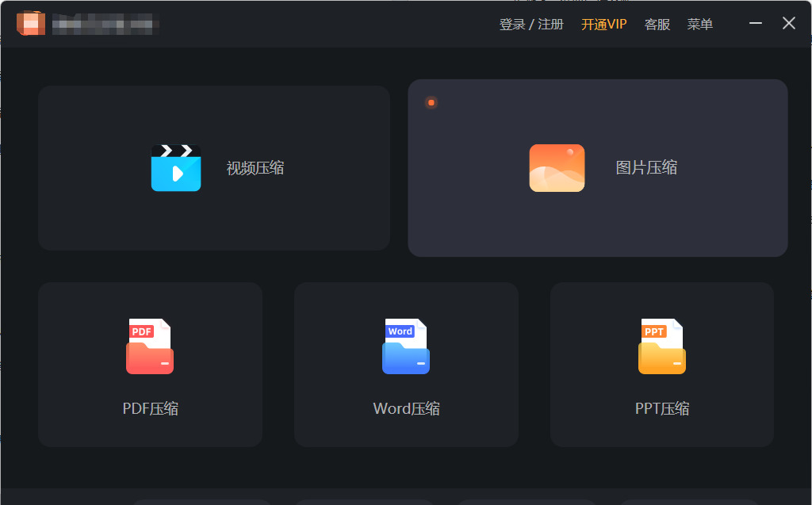The width and height of the screenshot is (812, 505).
Task: Select the 图片压缩 label
Action: click(x=646, y=167)
